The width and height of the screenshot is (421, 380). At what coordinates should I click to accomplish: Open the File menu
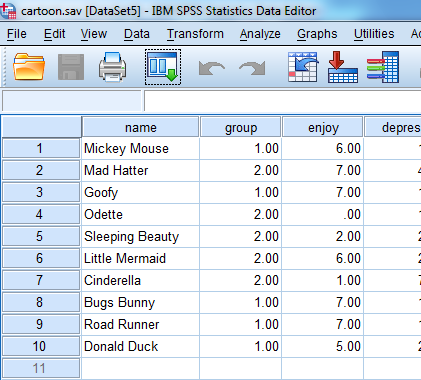(x=17, y=34)
